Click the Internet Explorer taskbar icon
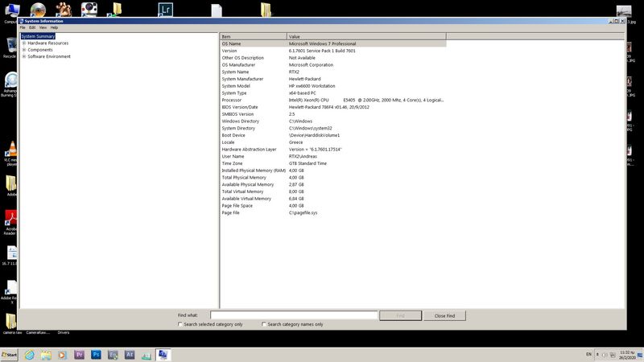 [29, 354]
